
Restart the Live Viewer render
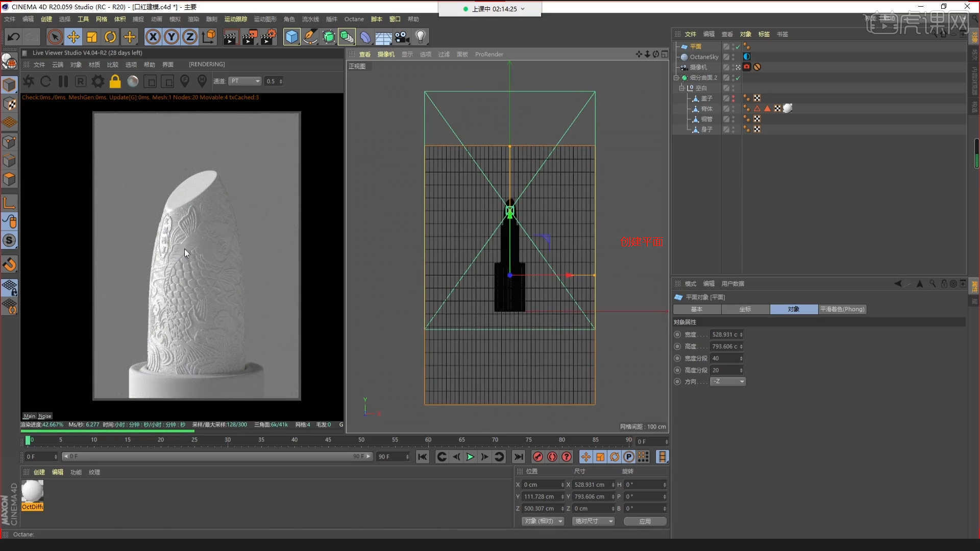click(45, 81)
